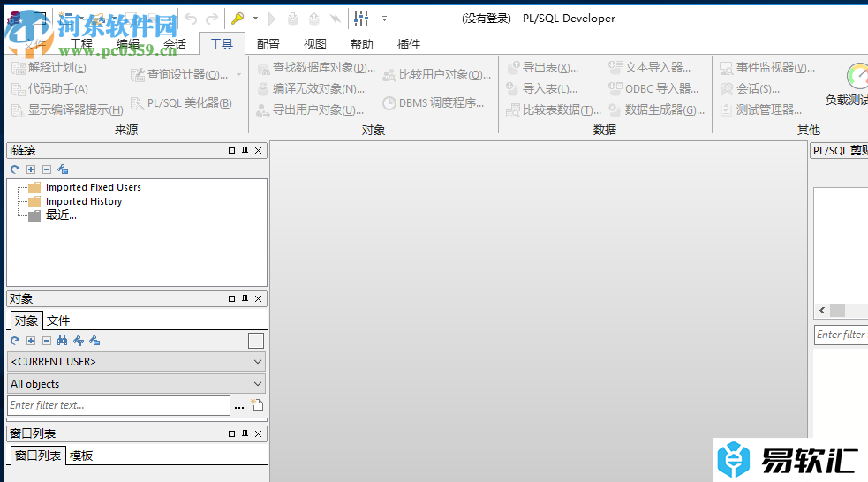Float the 链接 panel with square icon

click(231, 151)
